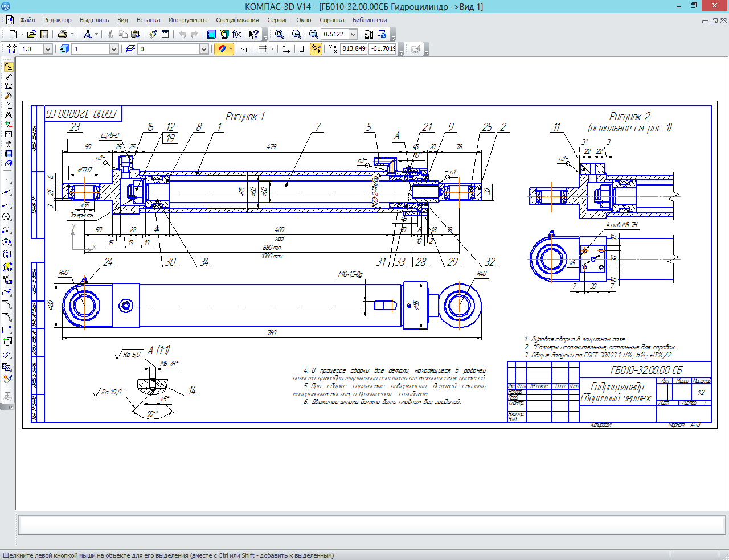This screenshot has width=729, height=560.
Task: Open the Справка menu
Action: (332, 20)
